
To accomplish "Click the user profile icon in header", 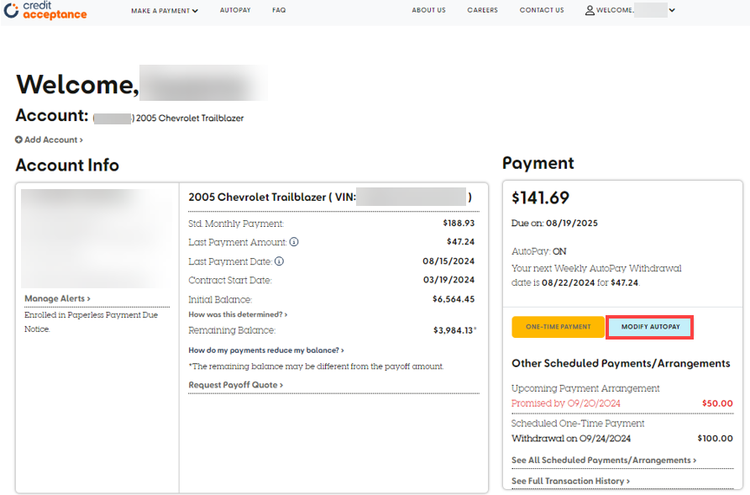I will (x=590, y=11).
